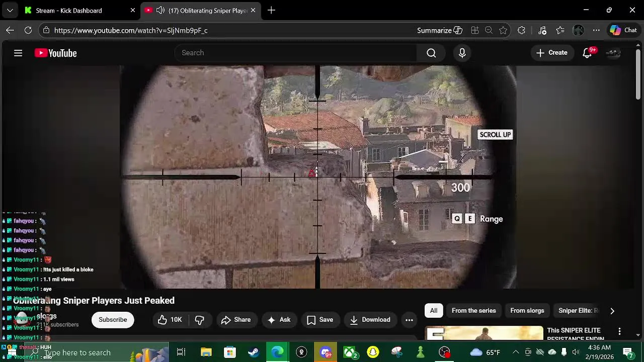Viewport: 644px width, 362px height.
Task: Close the Stream - Kick Dashboard tab
Action: (x=133, y=10)
